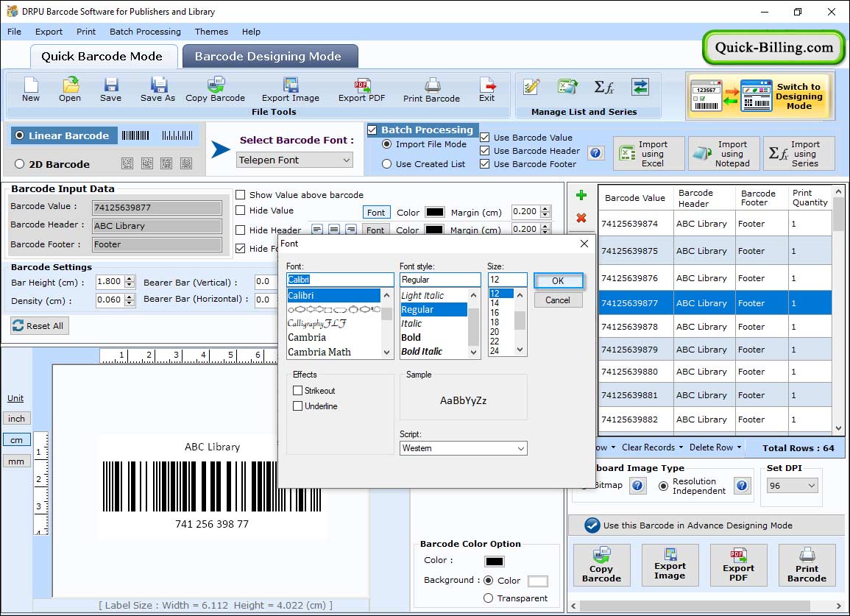
Task: Select Use Created List option
Action: [x=386, y=164]
